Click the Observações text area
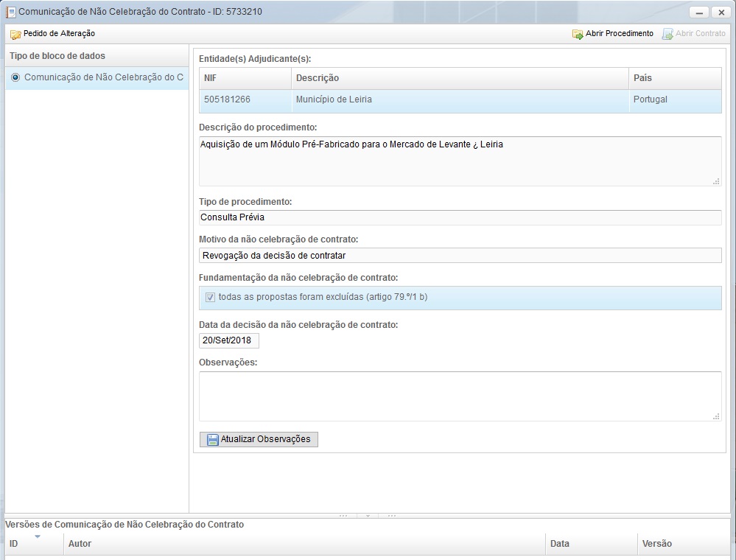 459,396
